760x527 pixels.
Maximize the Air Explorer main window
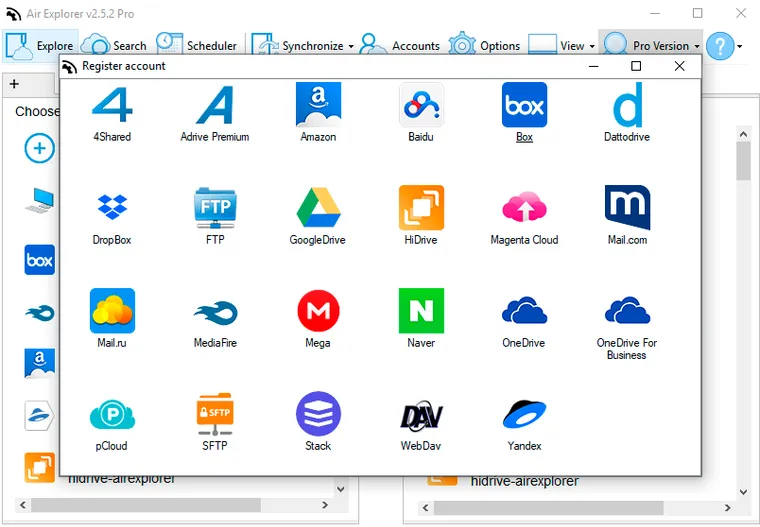(x=697, y=13)
